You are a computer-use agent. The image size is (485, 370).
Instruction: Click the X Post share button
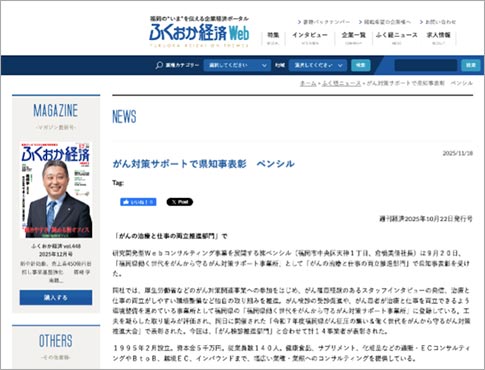180,202
